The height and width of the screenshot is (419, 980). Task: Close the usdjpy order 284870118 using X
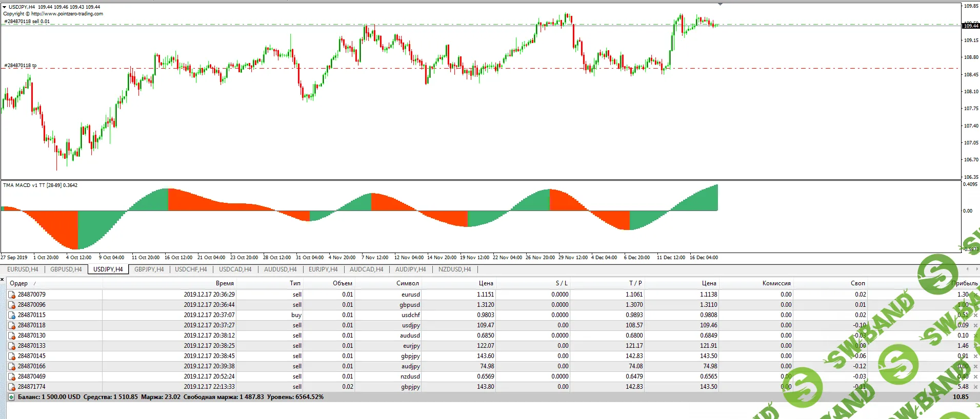[975, 325]
